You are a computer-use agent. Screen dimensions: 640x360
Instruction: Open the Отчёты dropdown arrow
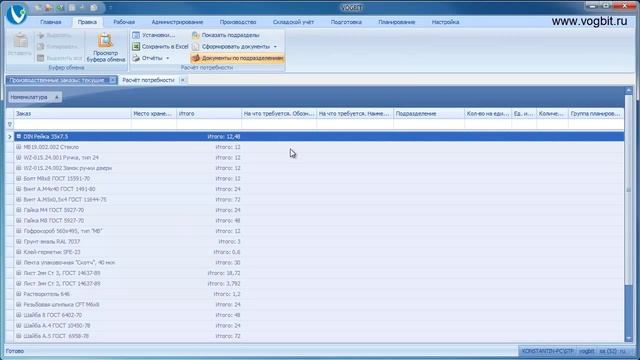click(167, 58)
